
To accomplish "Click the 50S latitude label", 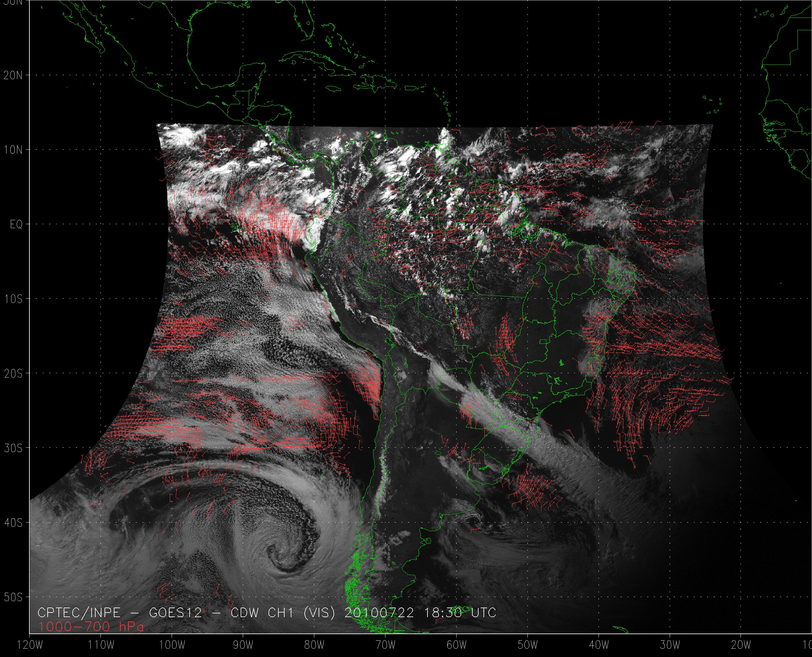I will point(13,597).
